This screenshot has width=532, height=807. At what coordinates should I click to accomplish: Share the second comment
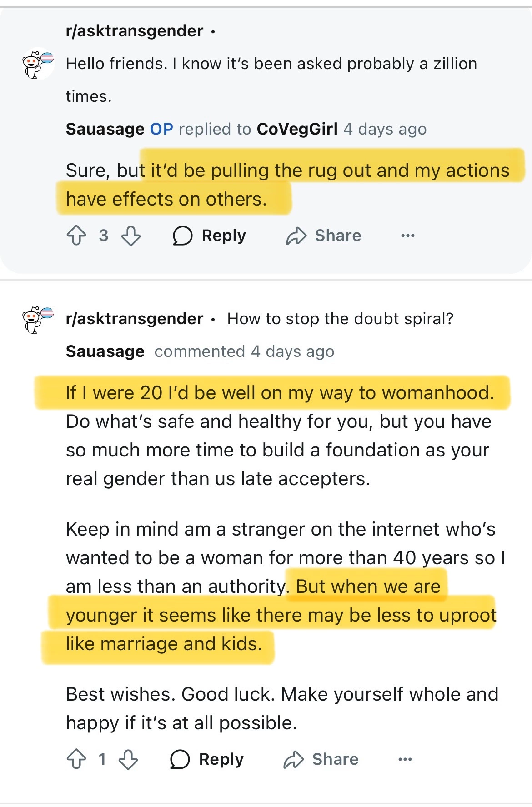tap(321, 759)
